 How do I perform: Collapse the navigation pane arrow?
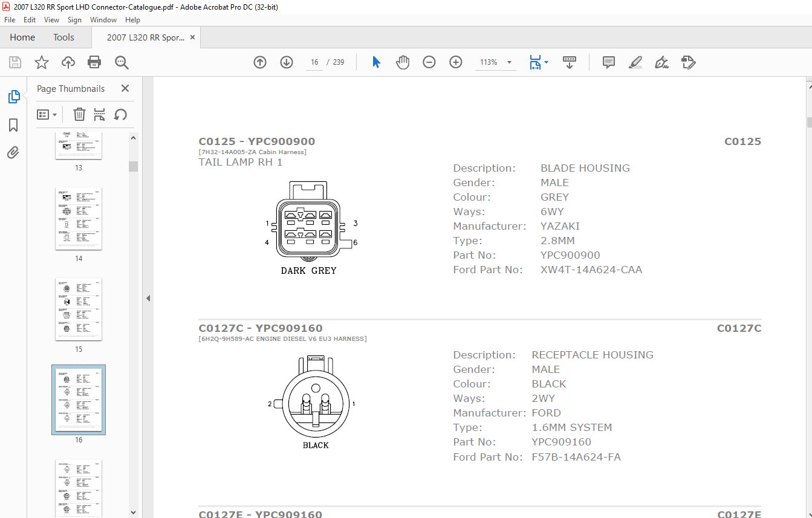(148, 298)
